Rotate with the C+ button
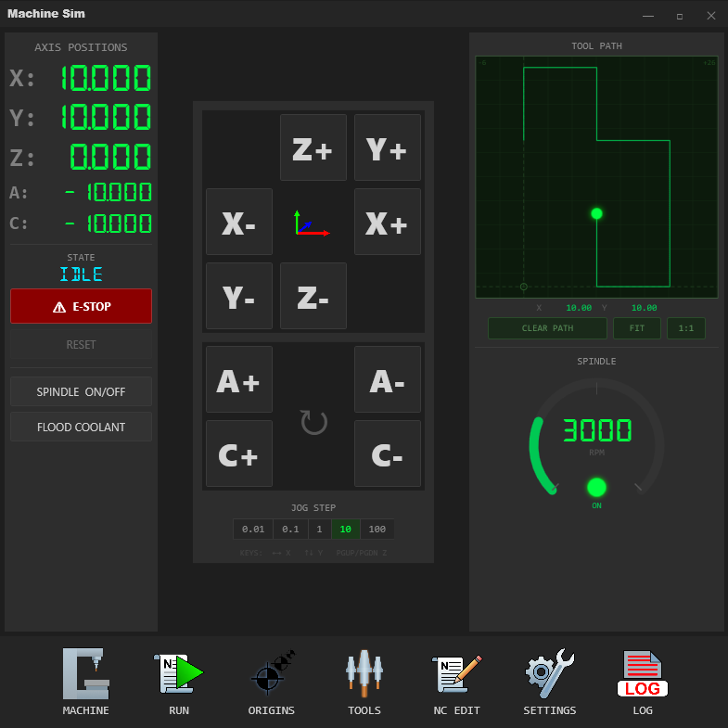Viewport: 728px width, 728px height. point(239,453)
